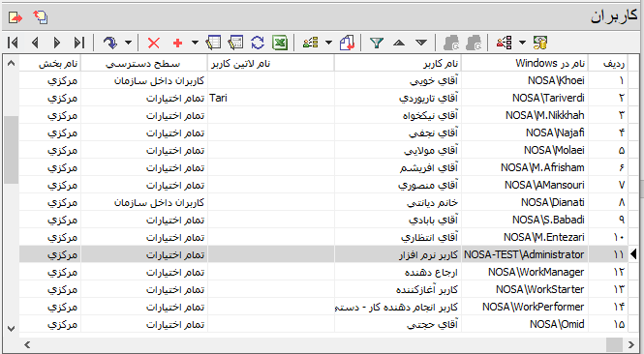
Task: Click the horizontal scrollbar left arrow
Action: click(27, 344)
